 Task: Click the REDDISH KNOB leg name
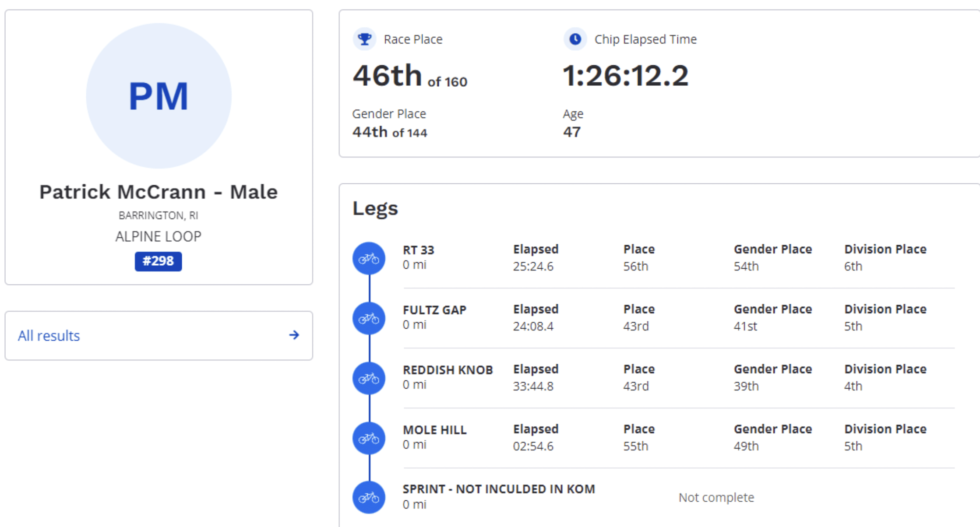pyautogui.click(x=448, y=370)
